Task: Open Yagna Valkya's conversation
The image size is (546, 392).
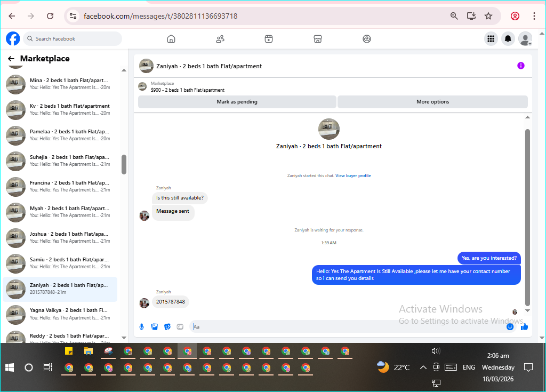Action: click(x=60, y=314)
